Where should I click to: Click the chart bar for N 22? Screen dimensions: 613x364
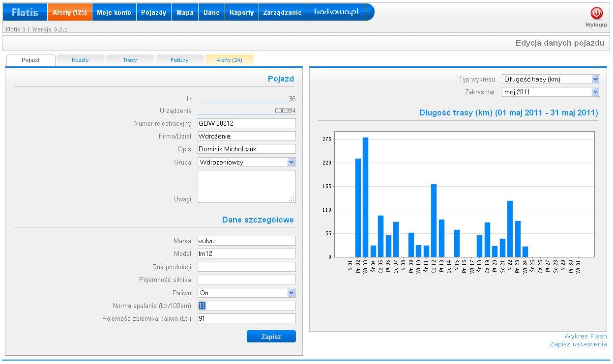click(x=510, y=229)
